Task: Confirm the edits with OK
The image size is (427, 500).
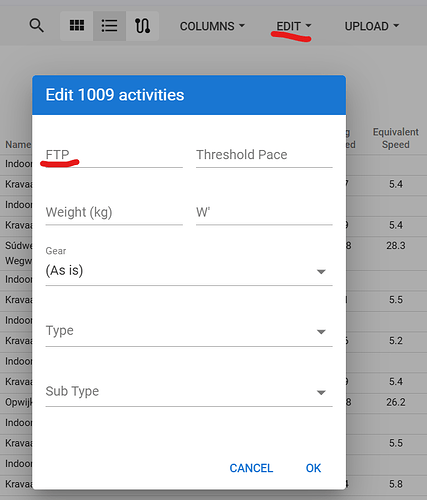Action: coord(313,468)
